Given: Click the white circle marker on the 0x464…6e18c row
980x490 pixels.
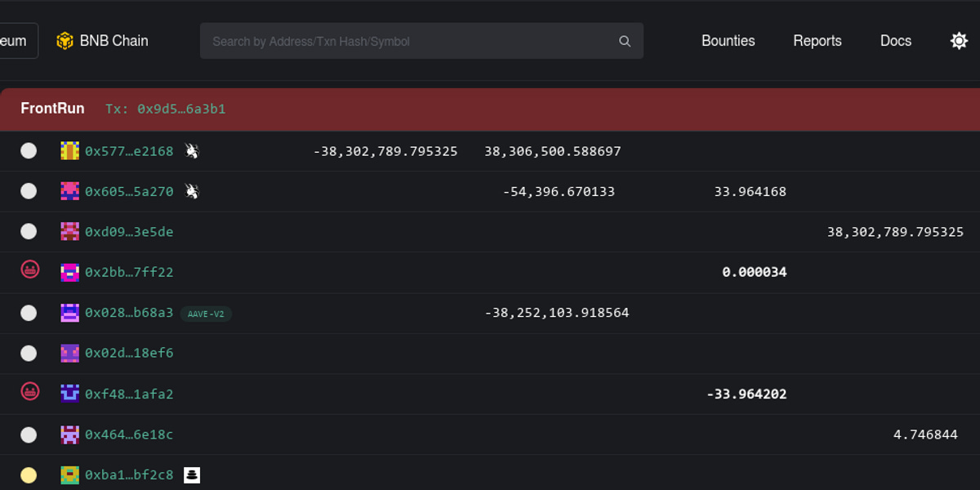Looking at the screenshot, I should click(29, 434).
